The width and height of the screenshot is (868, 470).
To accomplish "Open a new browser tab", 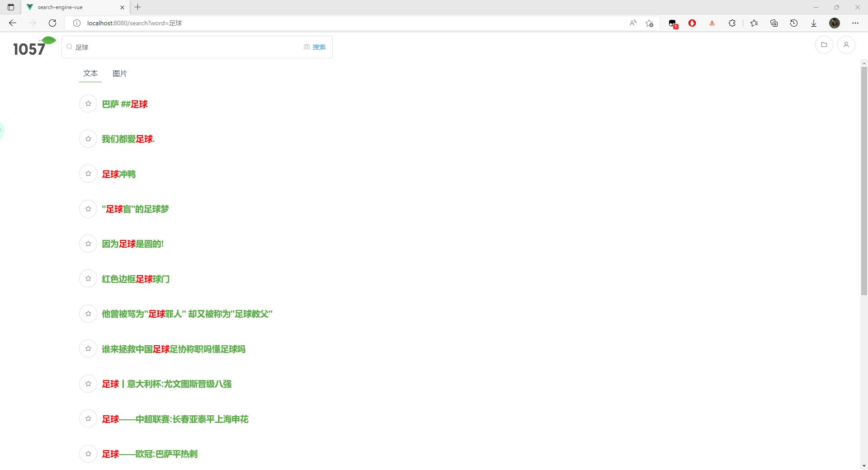I will [138, 7].
